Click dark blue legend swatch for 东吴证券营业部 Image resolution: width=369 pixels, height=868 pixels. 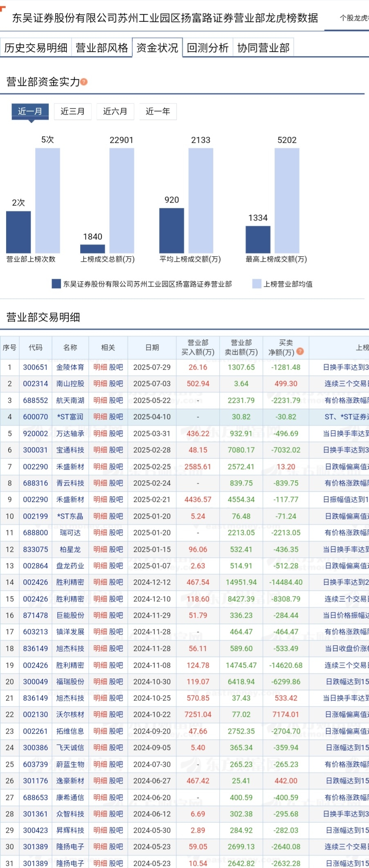coord(56,284)
